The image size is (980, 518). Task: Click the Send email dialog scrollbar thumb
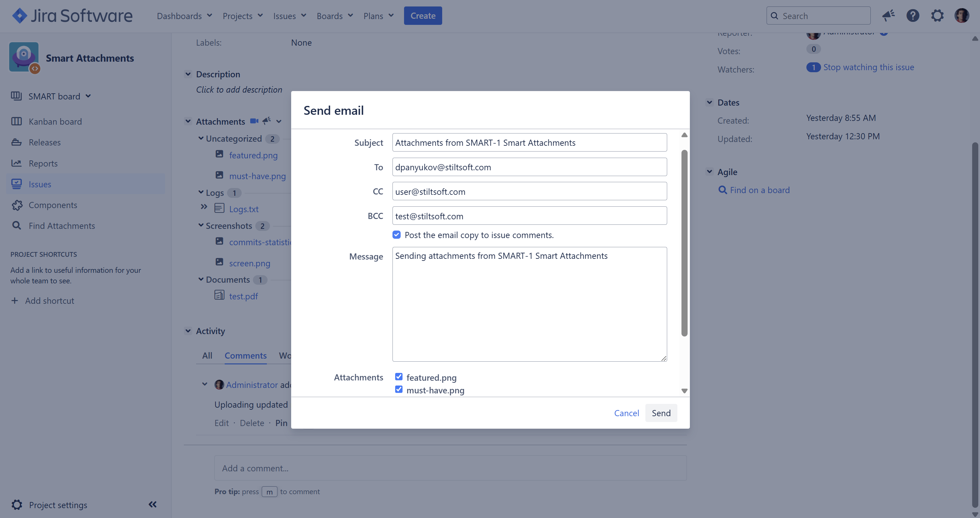click(684, 244)
